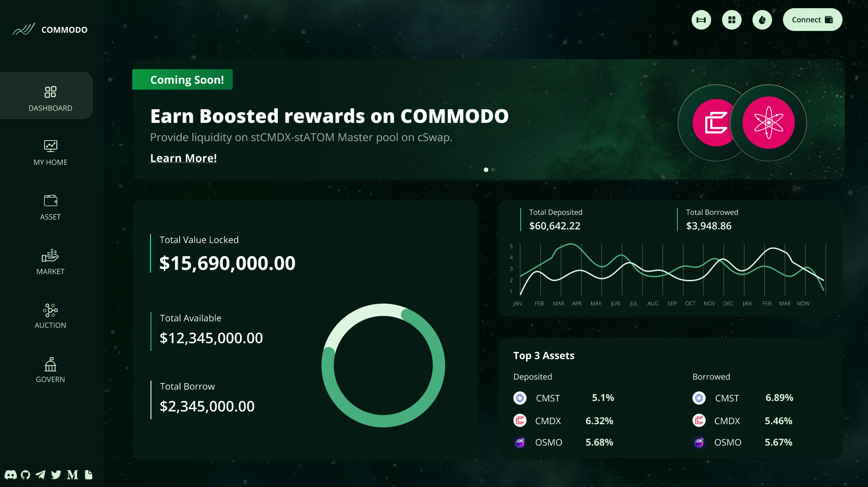868x487 pixels.
Task: Click the Connect wallet button
Action: pos(812,20)
